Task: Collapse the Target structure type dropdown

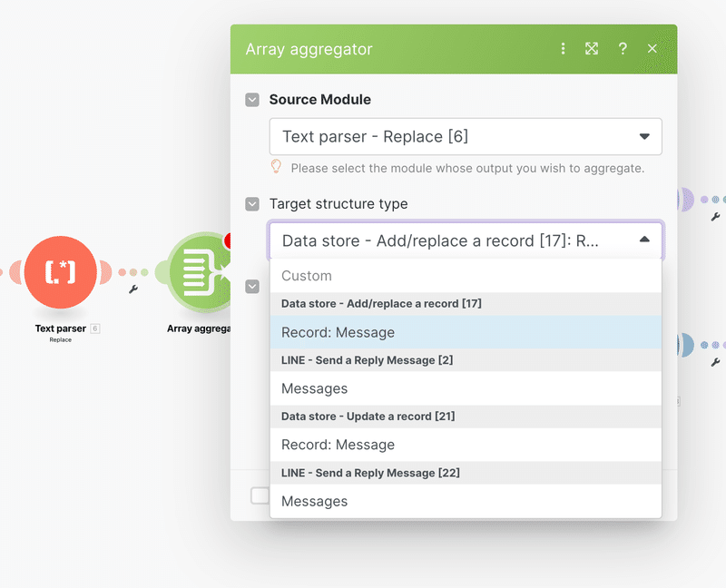Action: pos(466,240)
